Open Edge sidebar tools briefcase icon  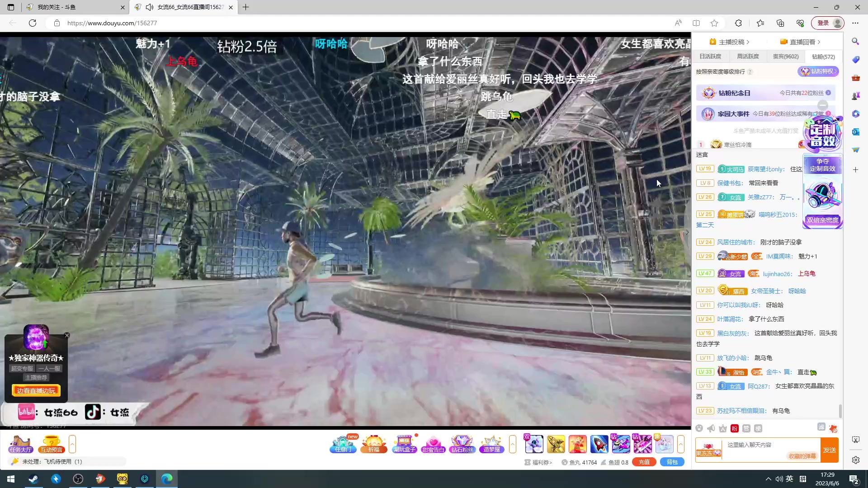coord(855,78)
